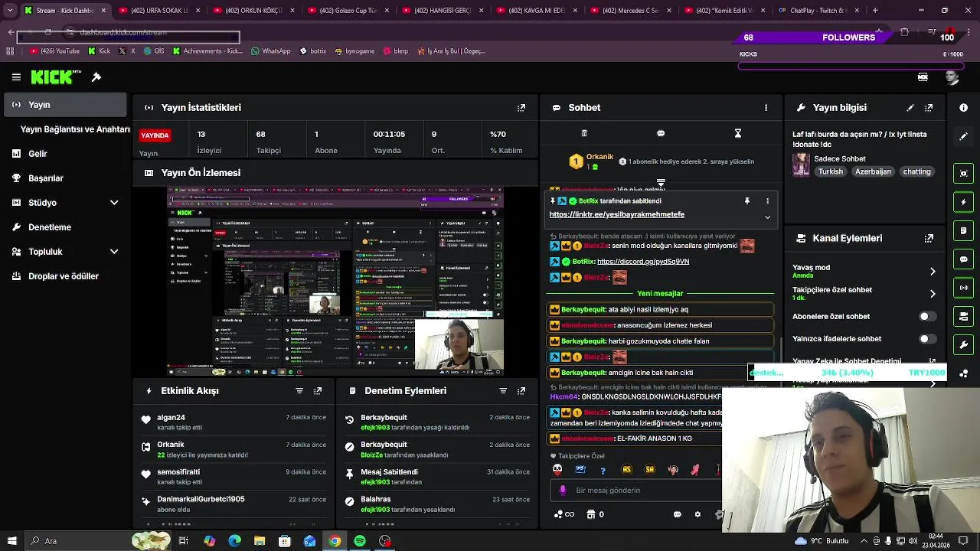Pop out the Etkinlik Akışı panel
Viewport: 980px width, 551px height.
pyautogui.click(x=318, y=391)
